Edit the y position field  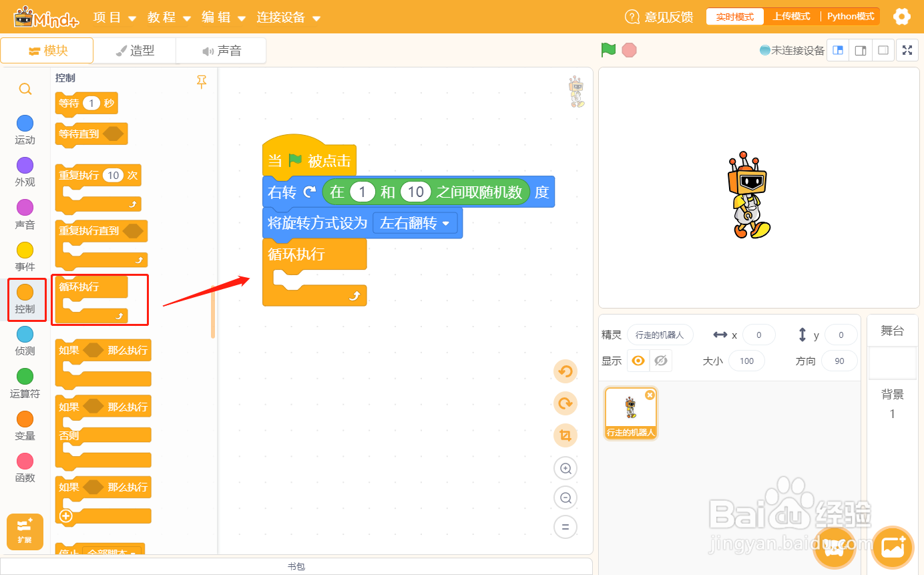841,335
